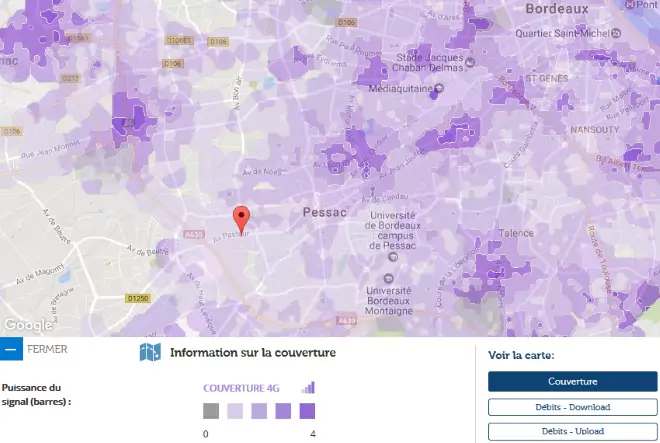Click the map icon beside Information sur la couverture
Screen dimensions: 660x443
tap(150, 352)
